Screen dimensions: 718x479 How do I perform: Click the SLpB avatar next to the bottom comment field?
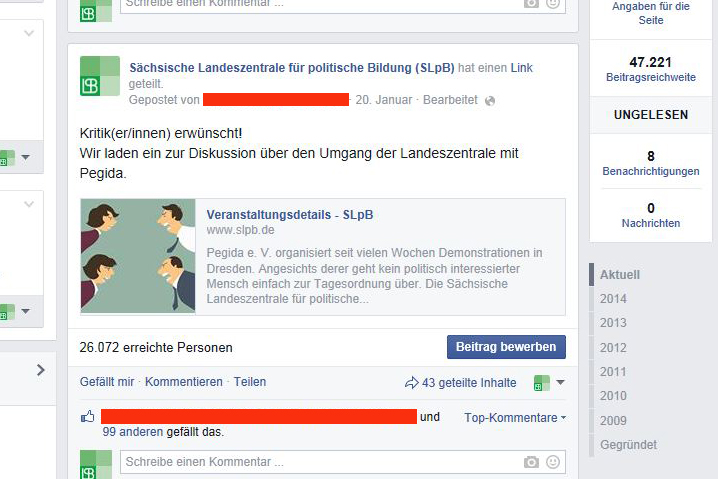(96, 464)
